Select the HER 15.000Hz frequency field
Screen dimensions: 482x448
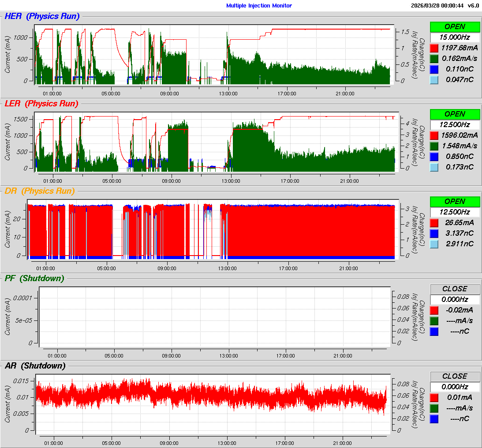pyautogui.click(x=455, y=37)
